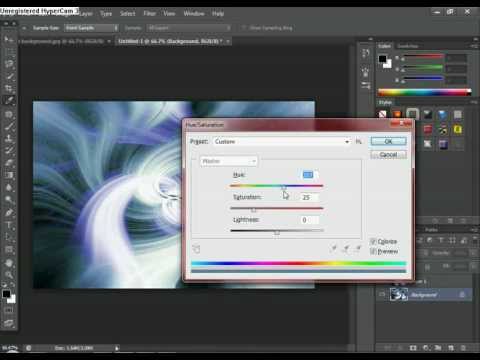Select the Lasso tool
The height and width of the screenshot is (360, 480).
click(9, 64)
